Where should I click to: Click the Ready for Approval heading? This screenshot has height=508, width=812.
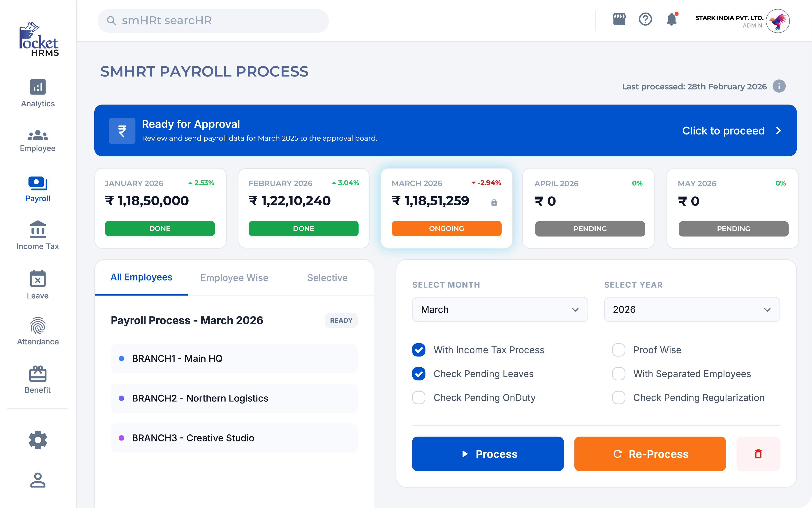point(191,124)
